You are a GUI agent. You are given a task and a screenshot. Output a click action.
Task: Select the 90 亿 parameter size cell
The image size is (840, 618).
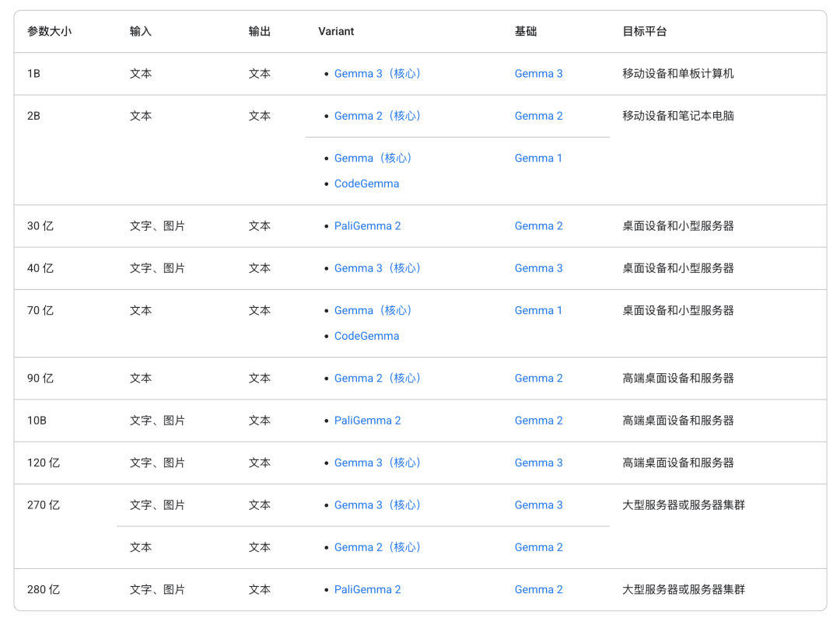(40, 378)
